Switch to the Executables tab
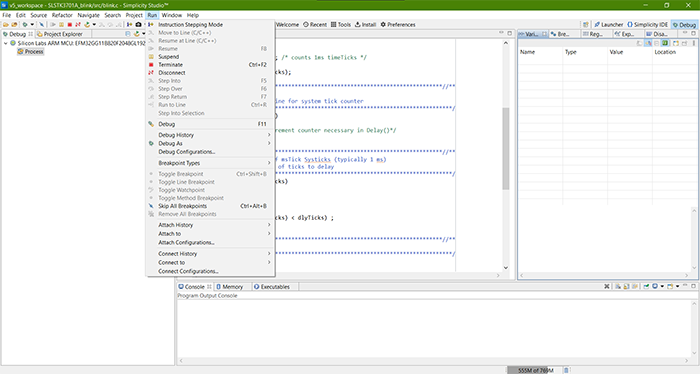 (x=271, y=287)
